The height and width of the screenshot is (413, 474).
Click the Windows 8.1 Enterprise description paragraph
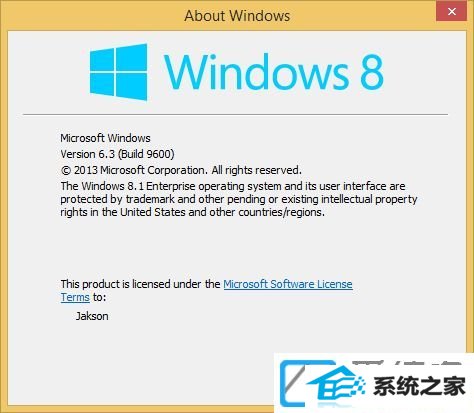[x=239, y=199]
